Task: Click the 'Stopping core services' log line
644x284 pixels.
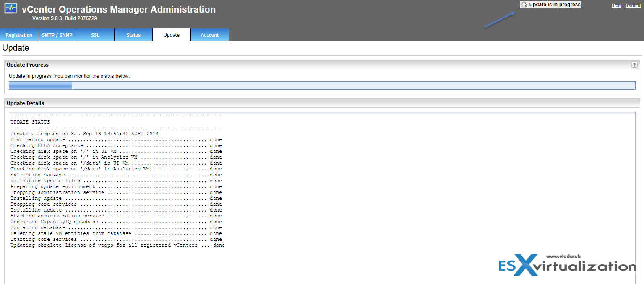Action: pos(116,204)
